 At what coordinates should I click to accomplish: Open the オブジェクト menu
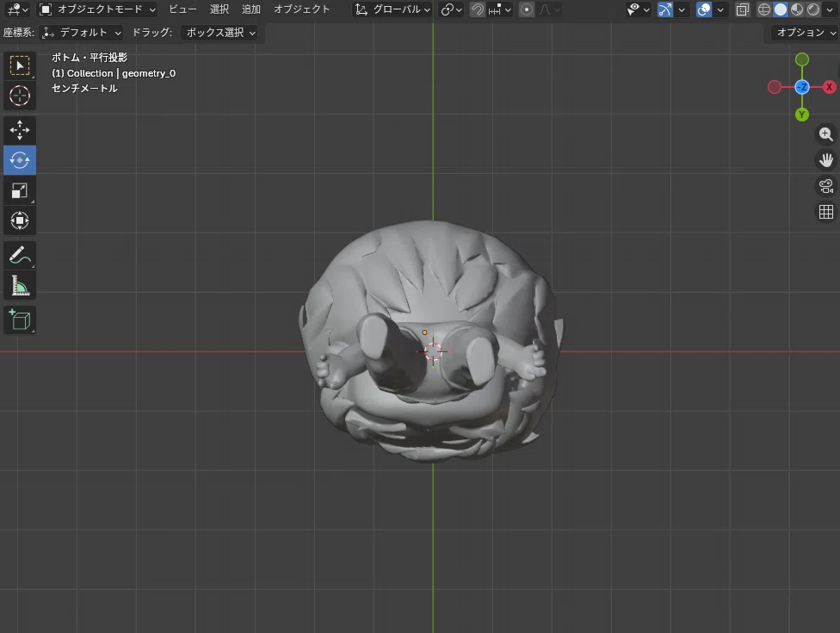pyautogui.click(x=301, y=9)
